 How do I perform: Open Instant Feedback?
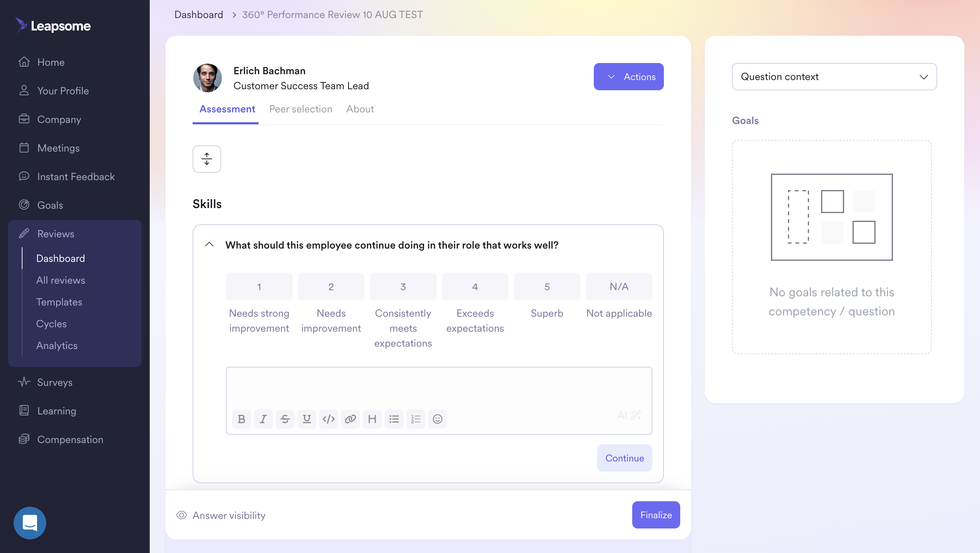[66, 176]
